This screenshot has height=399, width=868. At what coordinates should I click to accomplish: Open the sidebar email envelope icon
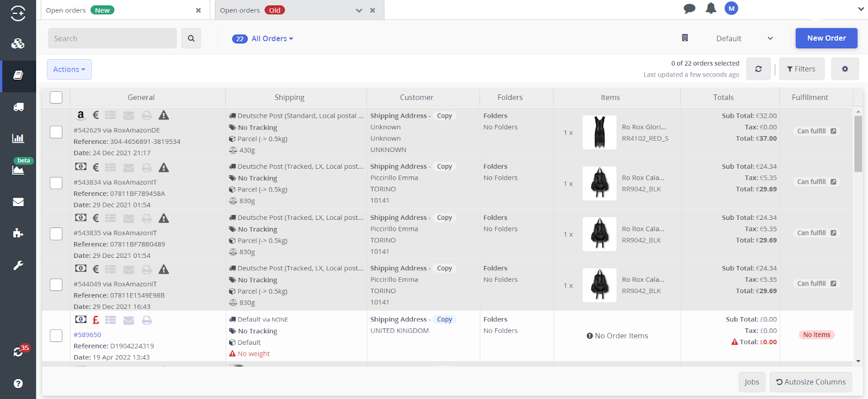(18, 202)
